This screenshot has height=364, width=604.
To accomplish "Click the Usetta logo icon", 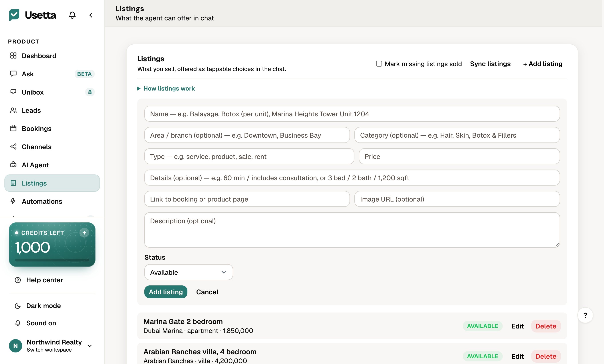I will click(x=14, y=15).
